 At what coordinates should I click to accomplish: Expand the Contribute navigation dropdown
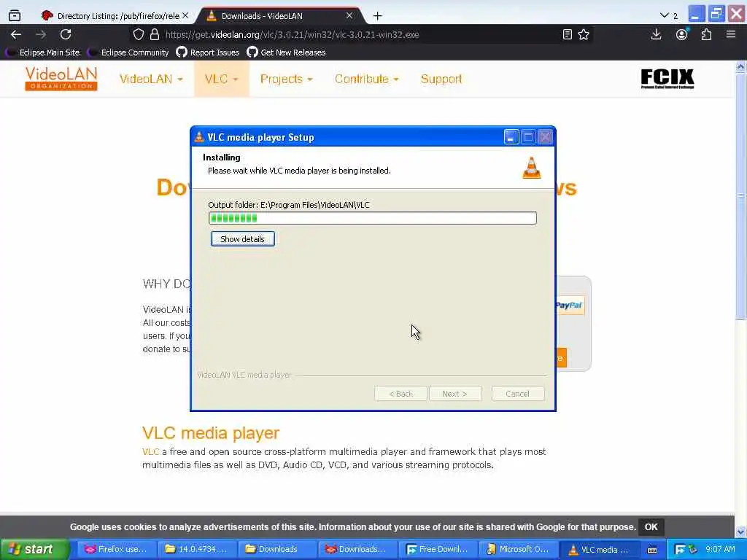tap(366, 79)
